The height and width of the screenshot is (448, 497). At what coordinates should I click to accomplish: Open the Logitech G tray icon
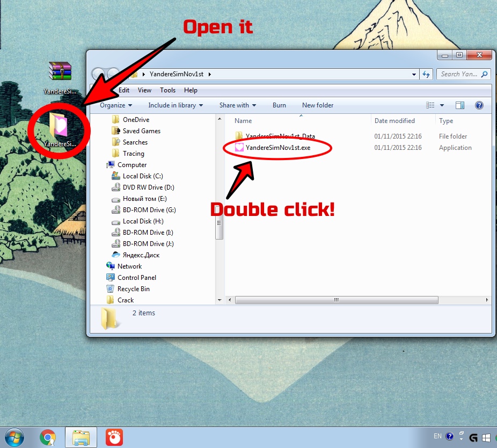(473, 438)
